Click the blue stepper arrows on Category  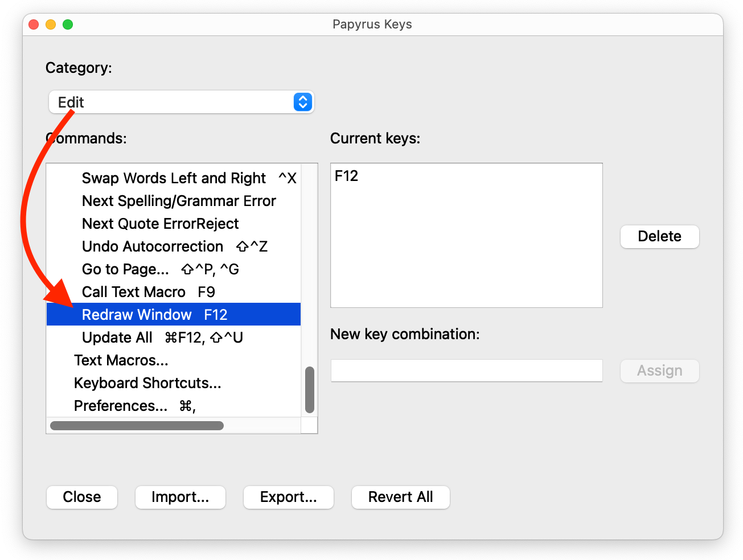303,102
